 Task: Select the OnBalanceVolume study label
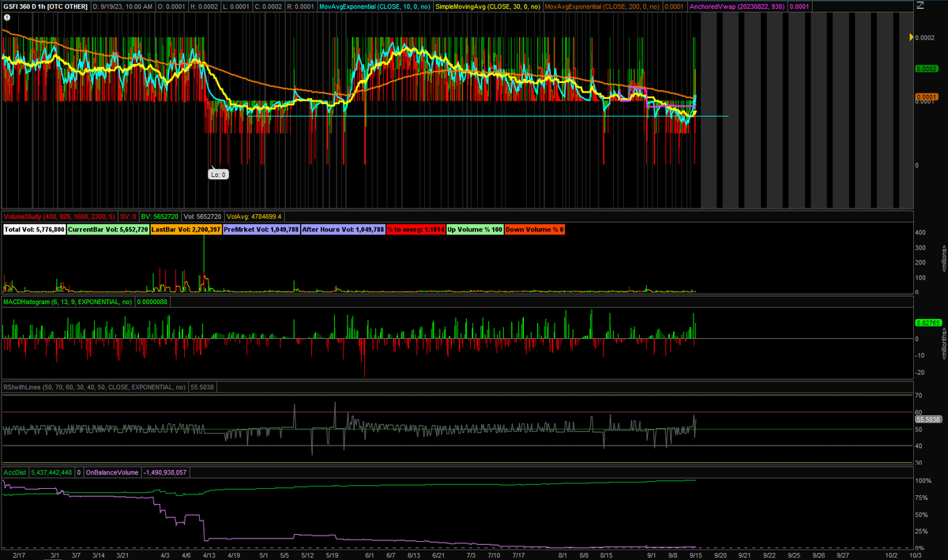point(112,472)
